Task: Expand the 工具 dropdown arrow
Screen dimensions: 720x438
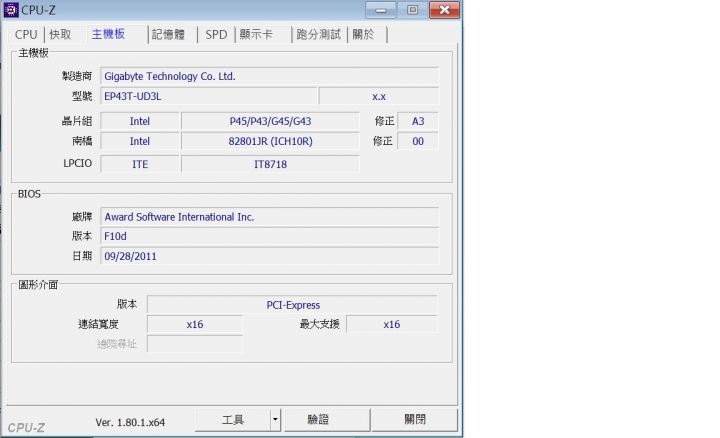Action: click(x=276, y=420)
